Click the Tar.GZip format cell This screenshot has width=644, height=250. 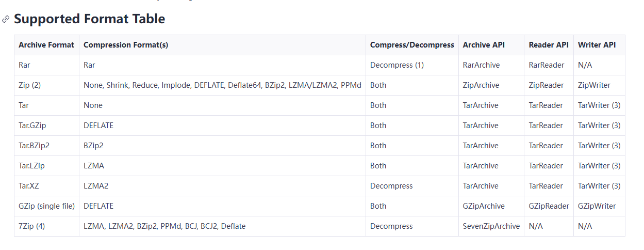coord(33,126)
